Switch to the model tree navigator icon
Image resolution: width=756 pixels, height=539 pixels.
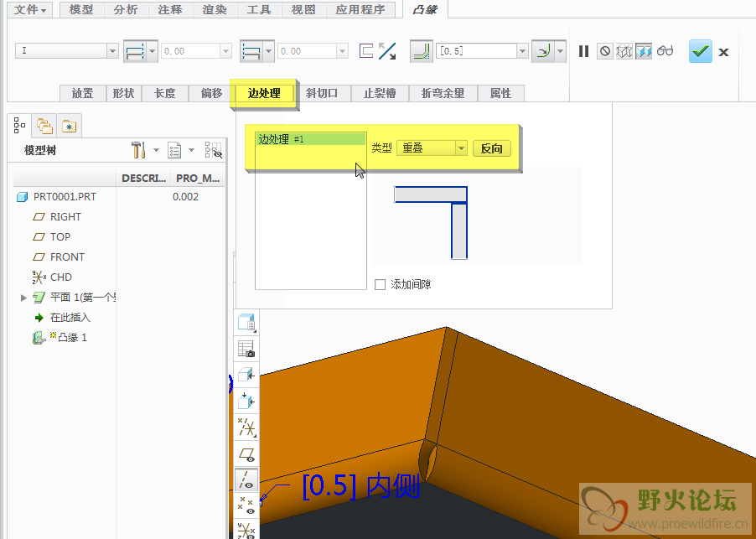[x=20, y=126]
